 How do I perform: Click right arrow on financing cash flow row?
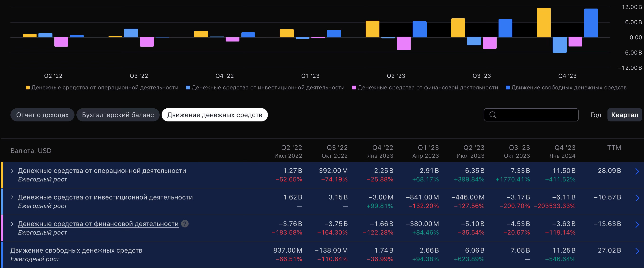coord(637,225)
